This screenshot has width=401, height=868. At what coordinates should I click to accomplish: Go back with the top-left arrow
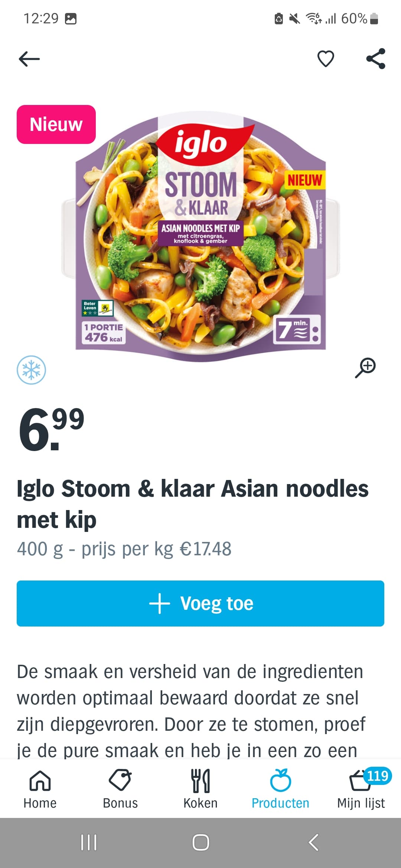pos(29,59)
